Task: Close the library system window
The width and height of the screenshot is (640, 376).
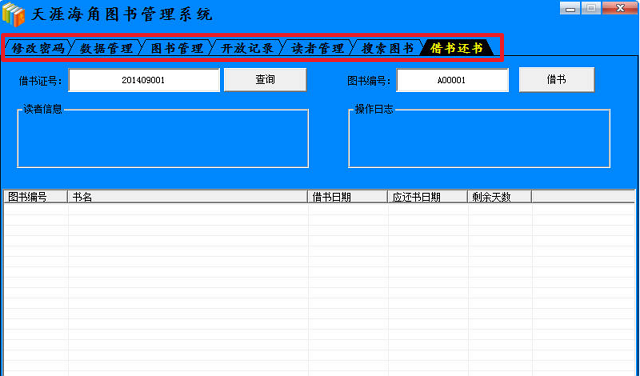Action: pos(620,8)
